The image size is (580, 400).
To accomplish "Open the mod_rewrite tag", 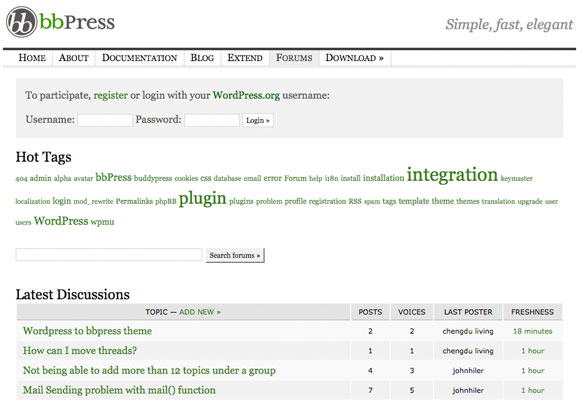I will [94, 202].
